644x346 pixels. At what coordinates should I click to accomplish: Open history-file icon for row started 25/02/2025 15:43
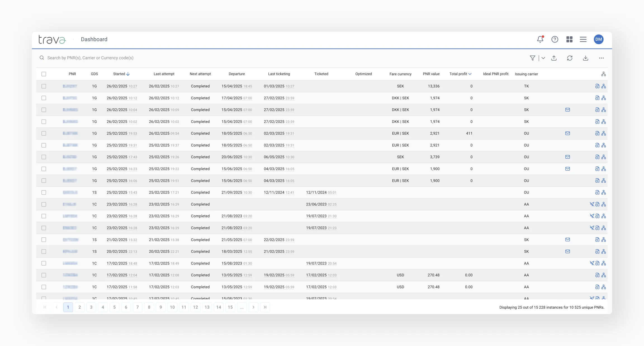pos(597,193)
